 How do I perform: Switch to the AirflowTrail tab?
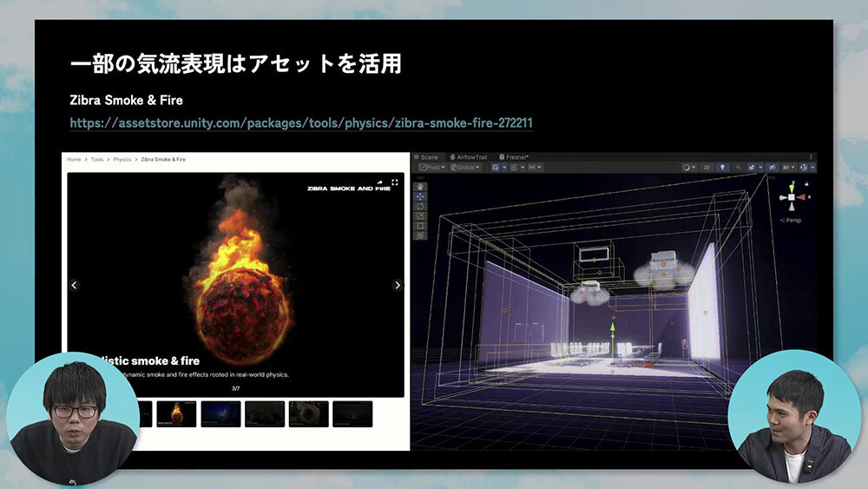point(469,157)
